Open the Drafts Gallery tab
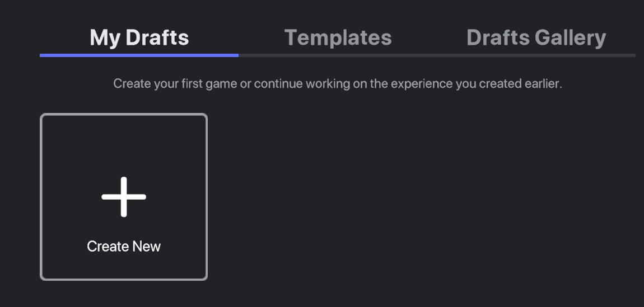 (536, 37)
